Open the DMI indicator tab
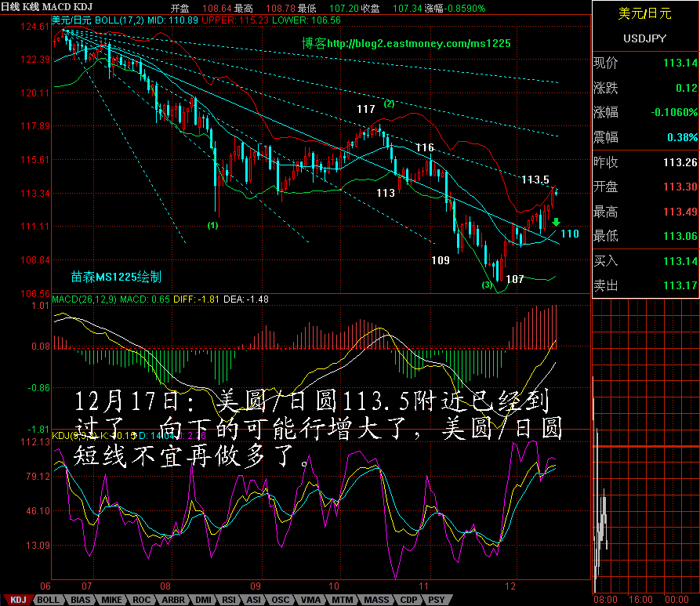The image size is (700, 606). pyautogui.click(x=204, y=600)
